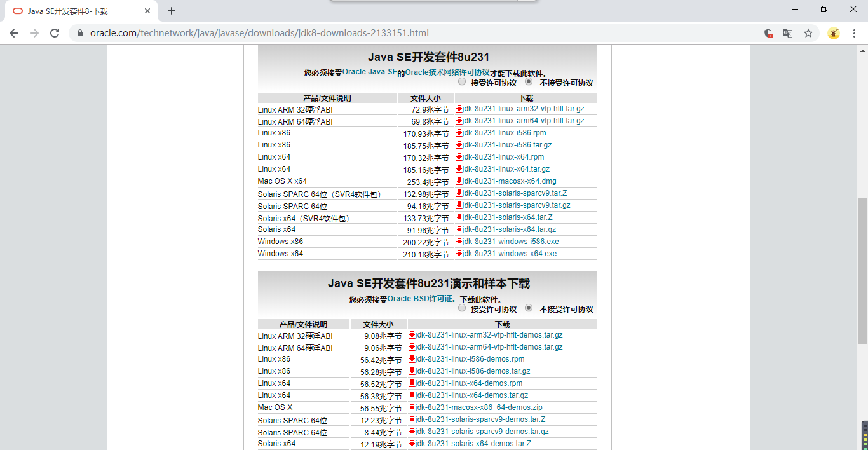This screenshot has width=868, height=450.
Task: Download jdk-8u231-solaris-sparcv9-demos.tar.Z
Action: click(x=480, y=419)
